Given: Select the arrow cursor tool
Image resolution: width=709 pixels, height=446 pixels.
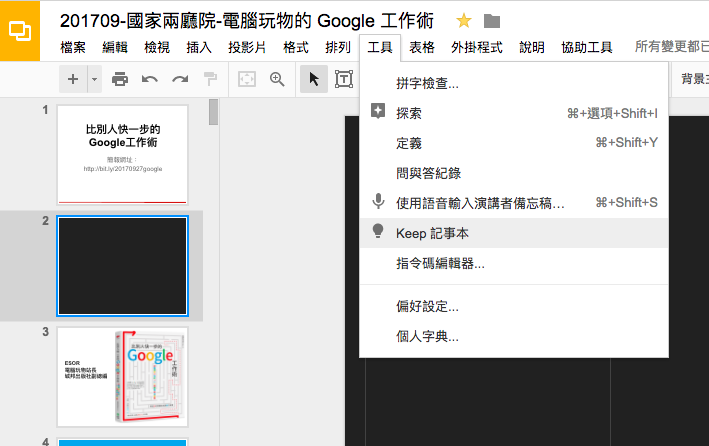Looking at the screenshot, I should [314, 79].
